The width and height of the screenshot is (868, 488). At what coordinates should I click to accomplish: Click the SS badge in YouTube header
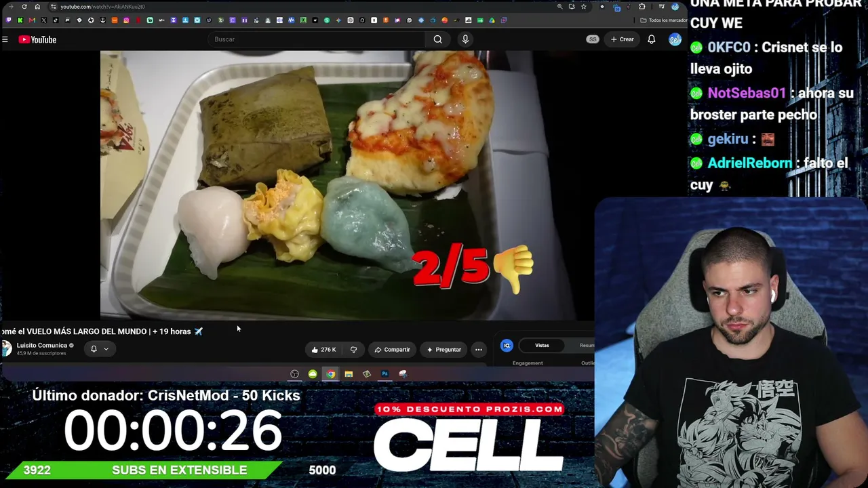[x=593, y=39]
